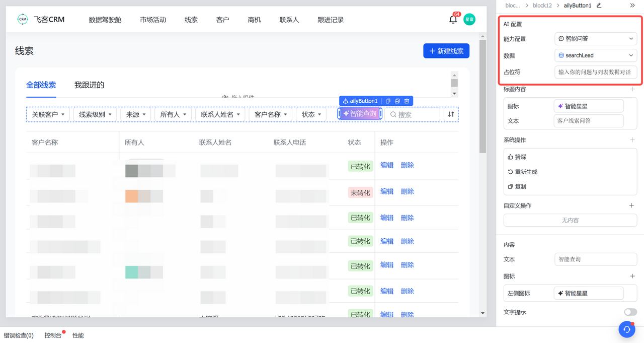Click the delete icon on ailyButton1 toolbar
The image size is (644, 343).
[x=407, y=101]
